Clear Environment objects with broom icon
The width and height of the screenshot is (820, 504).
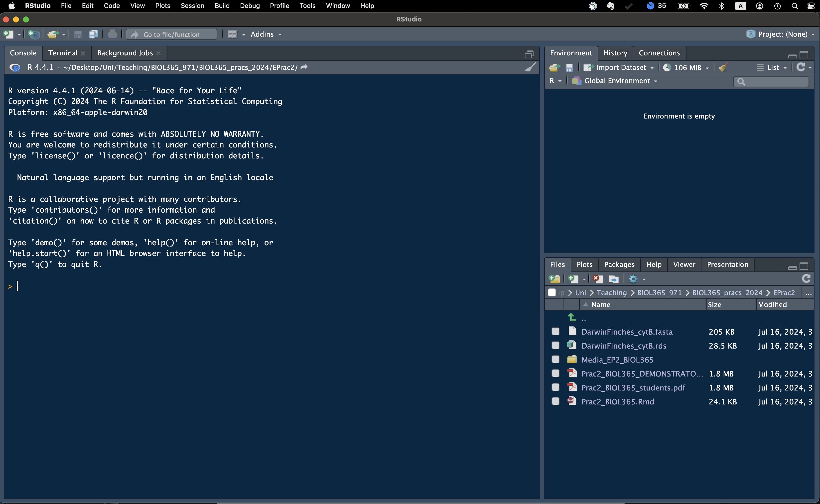click(723, 67)
